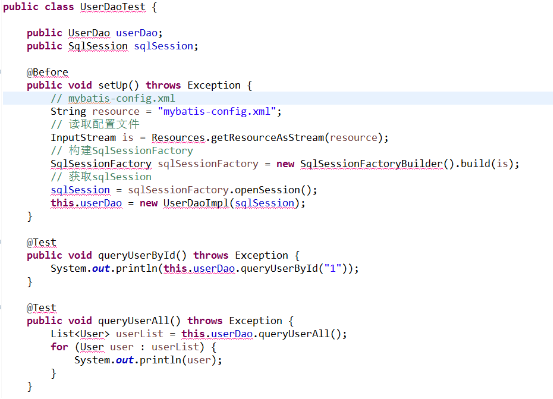Click 'println(user)' inside the for loop
The height and width of the screenshot is (399, 553).
[x=178, y=360]
